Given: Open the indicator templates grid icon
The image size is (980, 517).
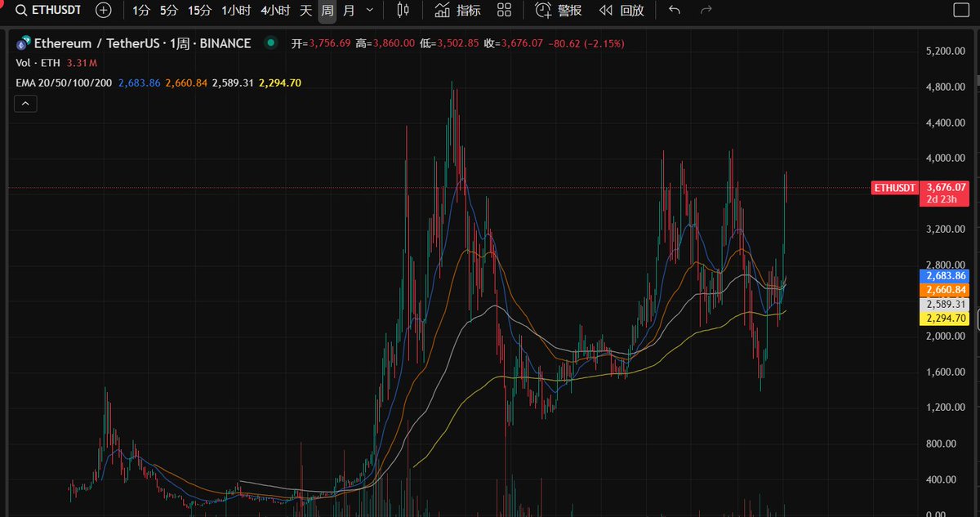Looking at the screenshot, I should pos(505,11).
